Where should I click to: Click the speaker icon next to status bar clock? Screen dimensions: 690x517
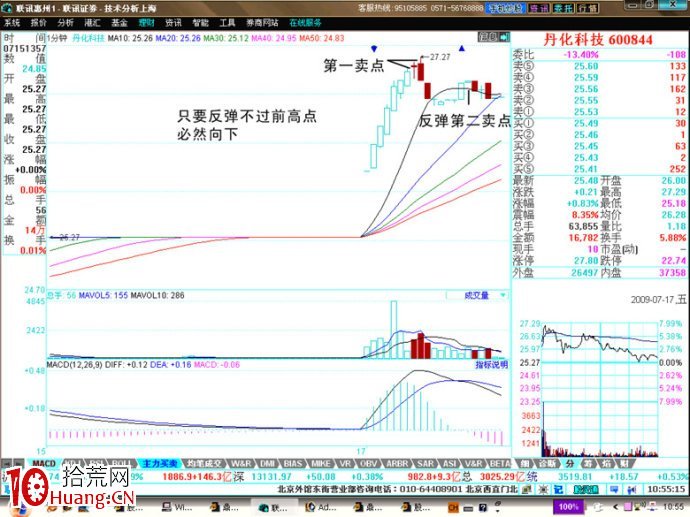(x=631, y=489)
